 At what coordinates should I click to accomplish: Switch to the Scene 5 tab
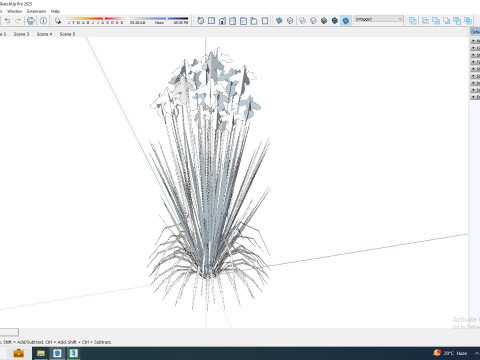(x=67, y=34)
